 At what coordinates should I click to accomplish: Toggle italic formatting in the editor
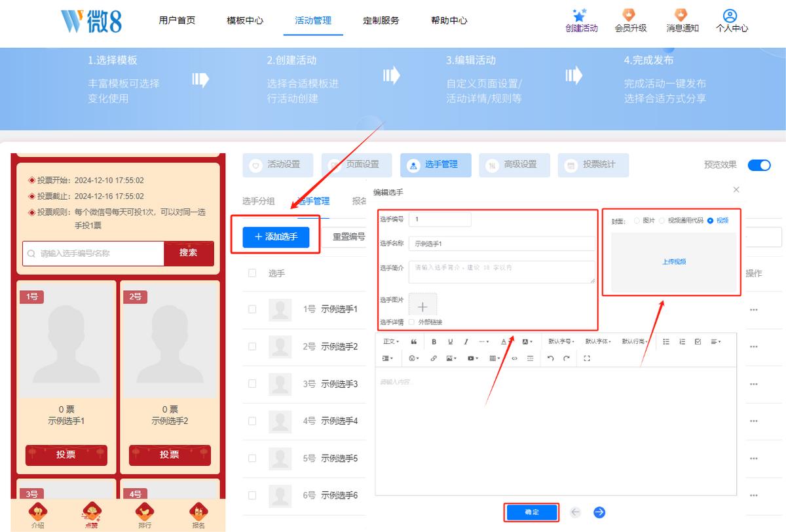click(466, 341)
